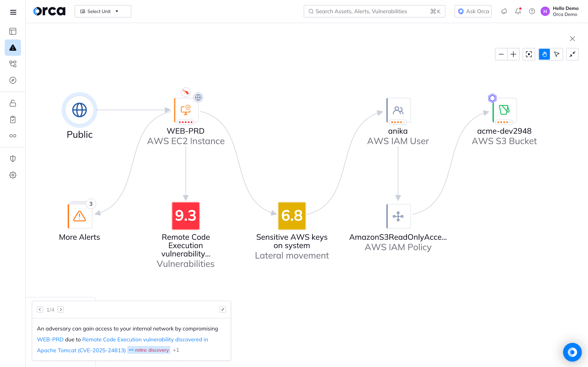Image resolution: width=588 pixels, height=367 pixels.
Task: Select the Alerts triangle sidebar icon
Action: [x=13, y=48]
